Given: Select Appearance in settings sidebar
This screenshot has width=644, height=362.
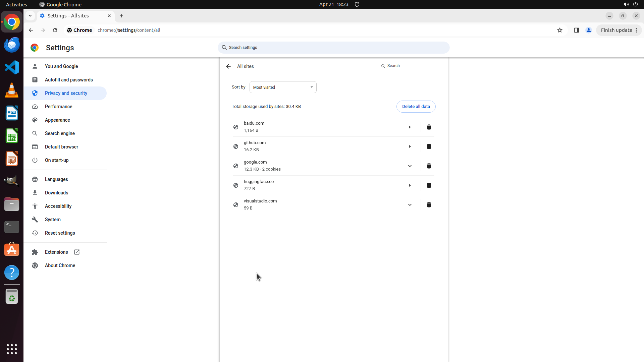Looking at the screenshot, I should pyautogui.click(x=57, y=120).
